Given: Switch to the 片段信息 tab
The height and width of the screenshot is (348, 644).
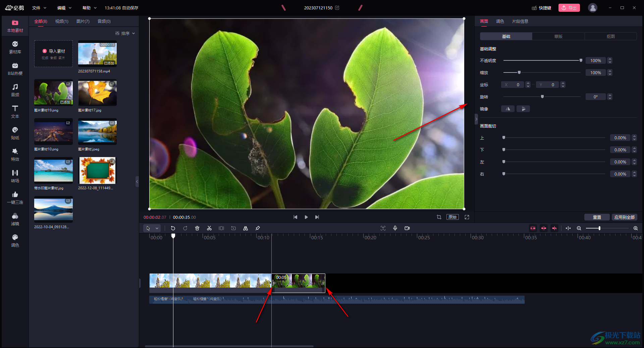Looking at the screenshot, I should [x=520, y=21].
